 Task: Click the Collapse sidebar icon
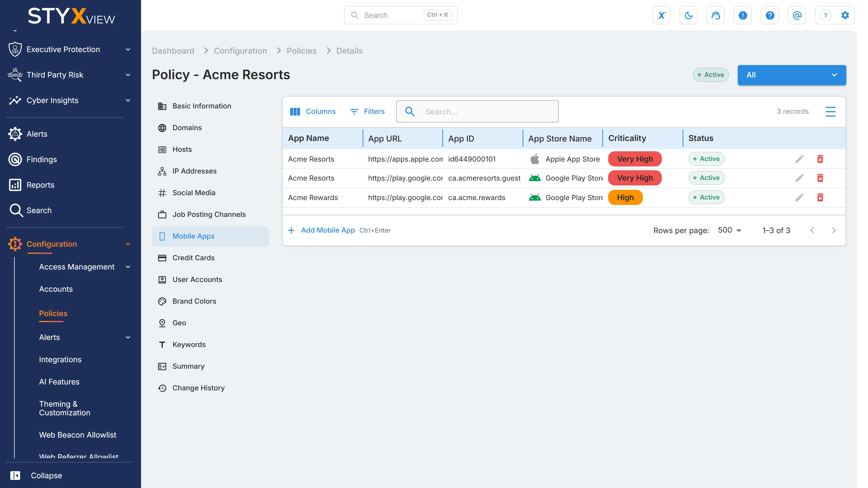coord(15,475)
